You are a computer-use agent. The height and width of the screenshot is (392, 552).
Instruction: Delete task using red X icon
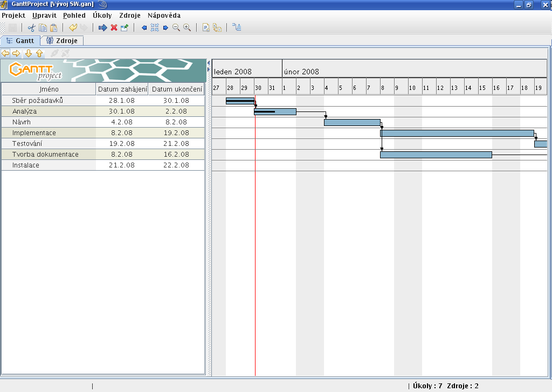click(x=114, y=28)
